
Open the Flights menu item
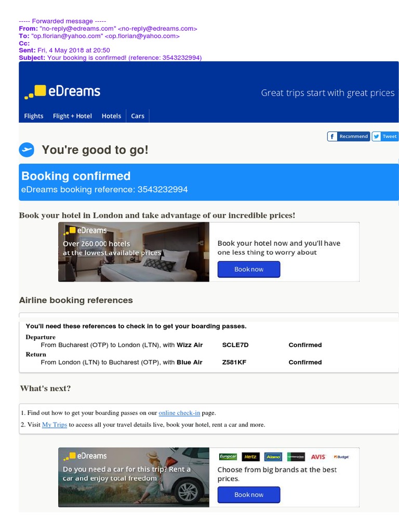point(34,116)
